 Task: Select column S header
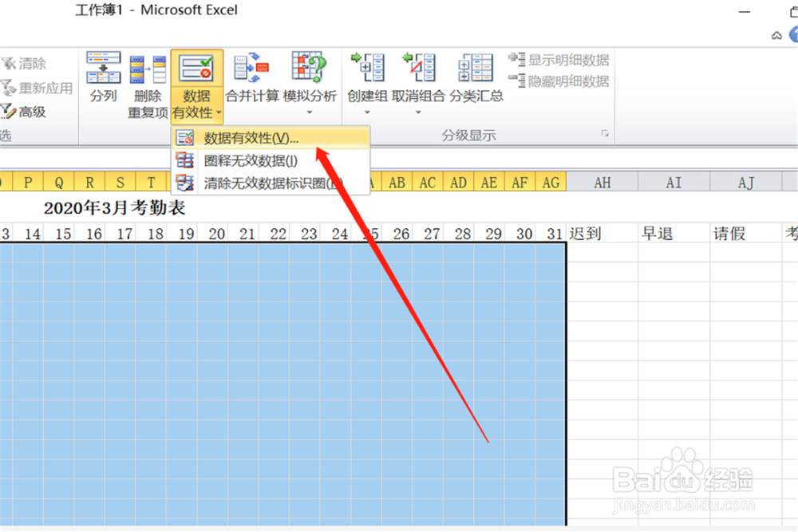[x=120, y=182]
